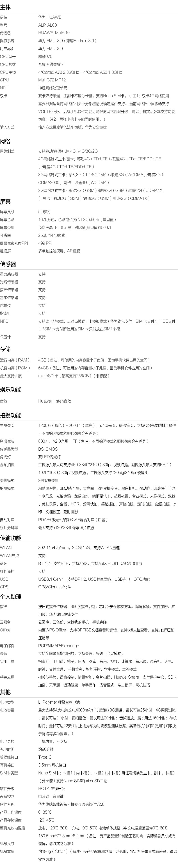The width and height of the screenshot is (178, 868).
Task: Click the BSI CMOS sensor type value
Action: pos(48,449)
